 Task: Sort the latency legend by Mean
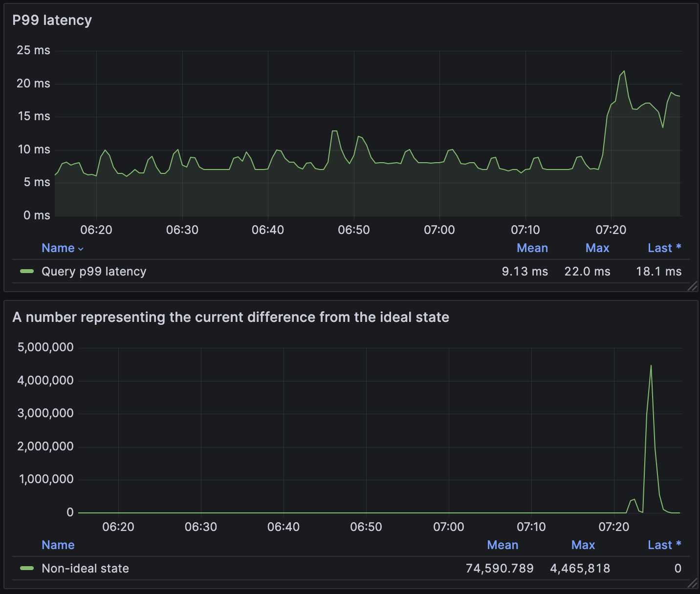532,248
